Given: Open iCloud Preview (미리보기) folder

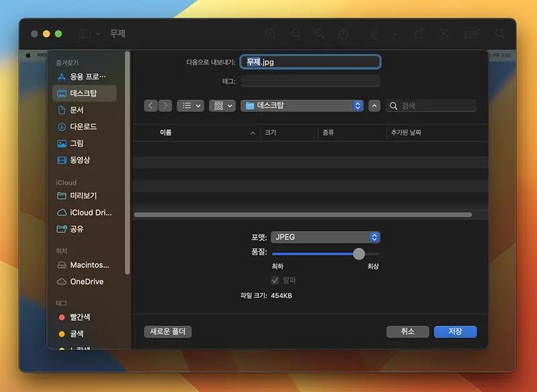Looking at the screenshot, I should pos(85,195).
